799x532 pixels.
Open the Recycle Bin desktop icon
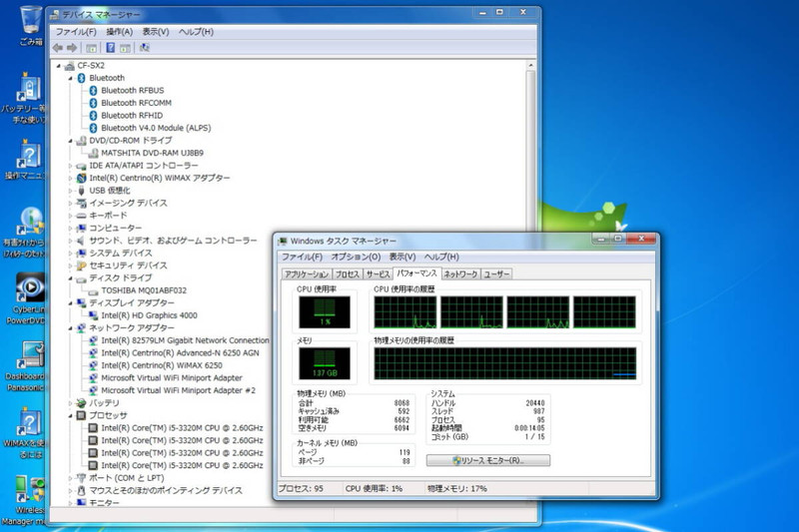[31, 26]
